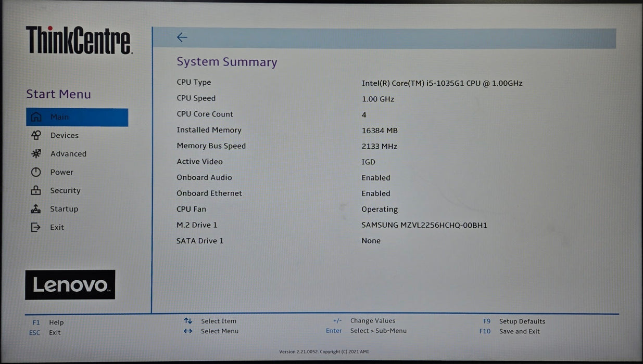Open the Security menu label

(65, 191)
